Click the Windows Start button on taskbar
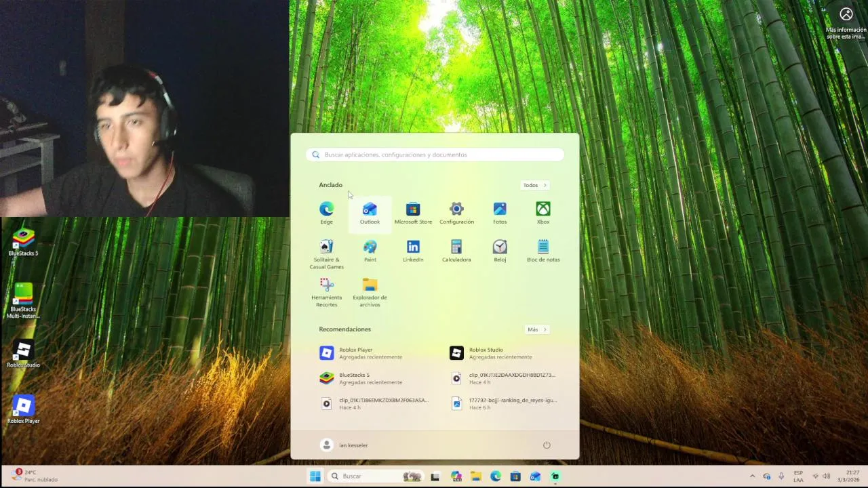The image size is (868, 488). pos(315,476)
